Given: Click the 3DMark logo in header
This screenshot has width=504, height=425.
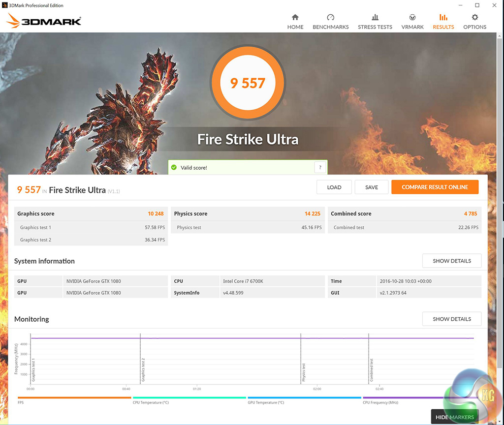Looking at the screenshot, I should pos(44,21).
